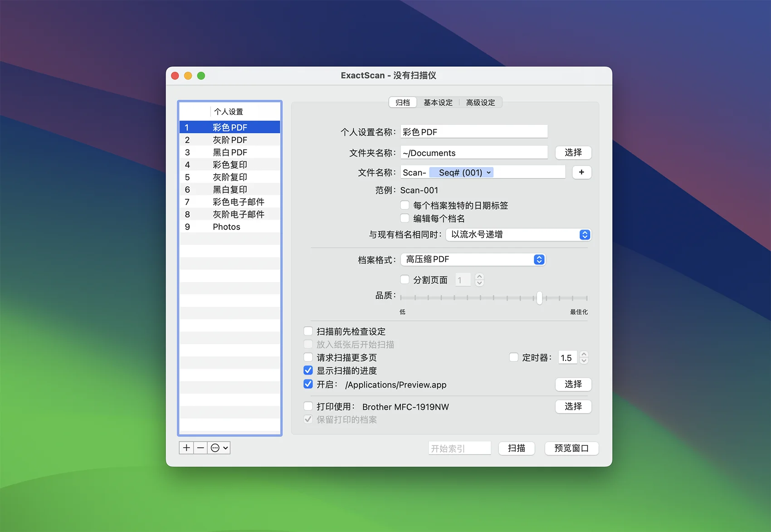Click the 品质 quality slider handle
The image size is (771, 532).
pos(539,298)
